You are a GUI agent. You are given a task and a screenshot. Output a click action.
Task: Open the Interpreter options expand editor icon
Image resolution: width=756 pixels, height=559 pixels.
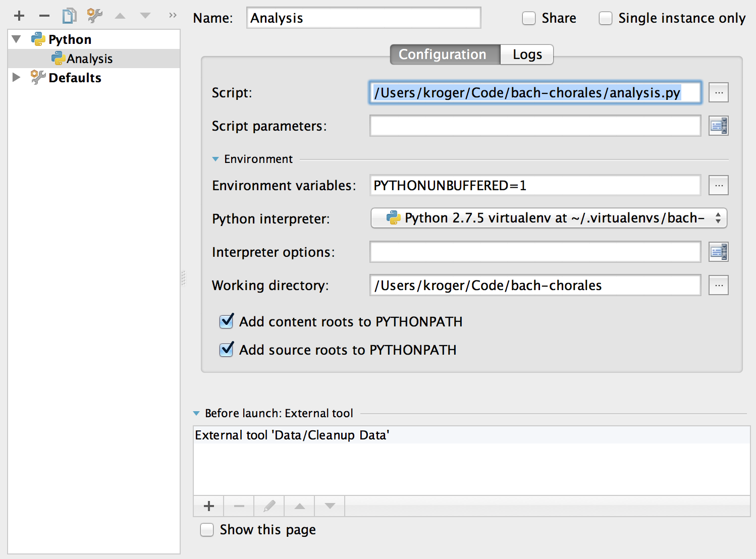(x=718, y=252)
